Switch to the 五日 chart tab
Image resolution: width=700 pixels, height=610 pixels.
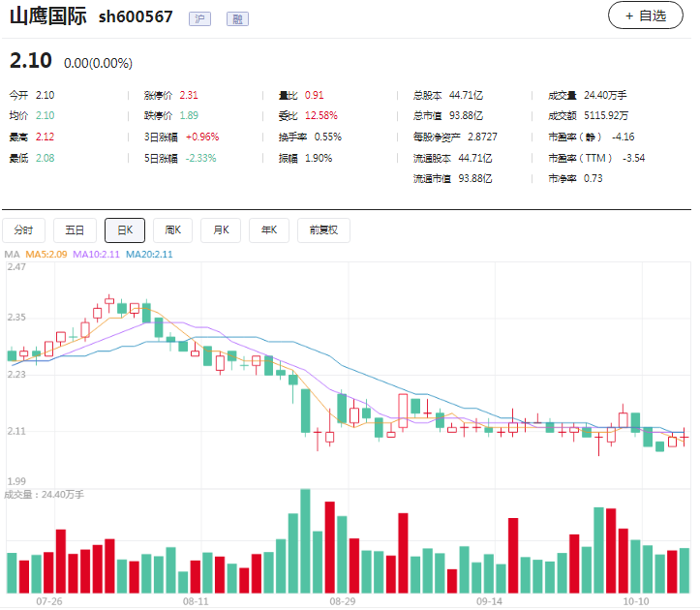coord(75,230)
